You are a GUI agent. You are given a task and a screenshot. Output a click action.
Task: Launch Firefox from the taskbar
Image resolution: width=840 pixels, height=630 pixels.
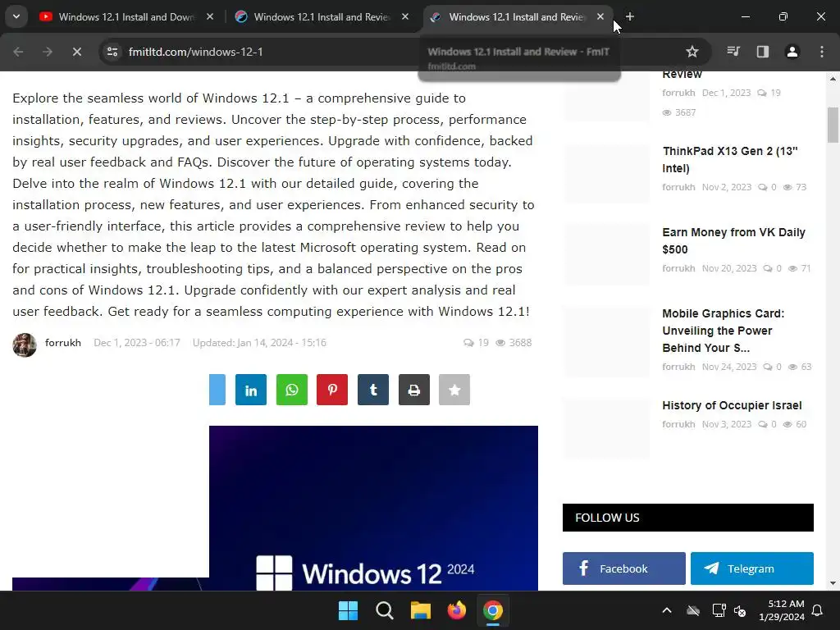coord(456,610)
